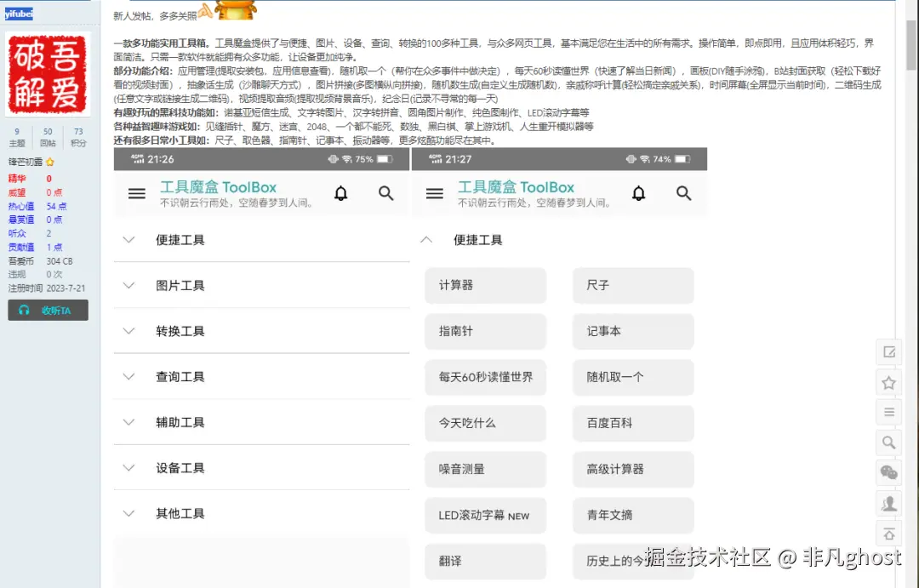The width and height of the screenshot is (919, 588).
Task: Click the 贡献值 label in user panel
Action: (21, 248)
